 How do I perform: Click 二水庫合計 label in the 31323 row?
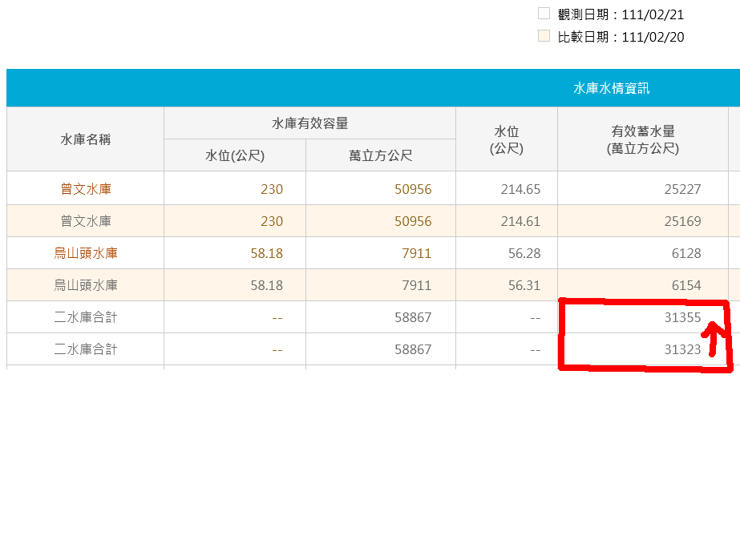pyautogui.click(x=86, y=349)
